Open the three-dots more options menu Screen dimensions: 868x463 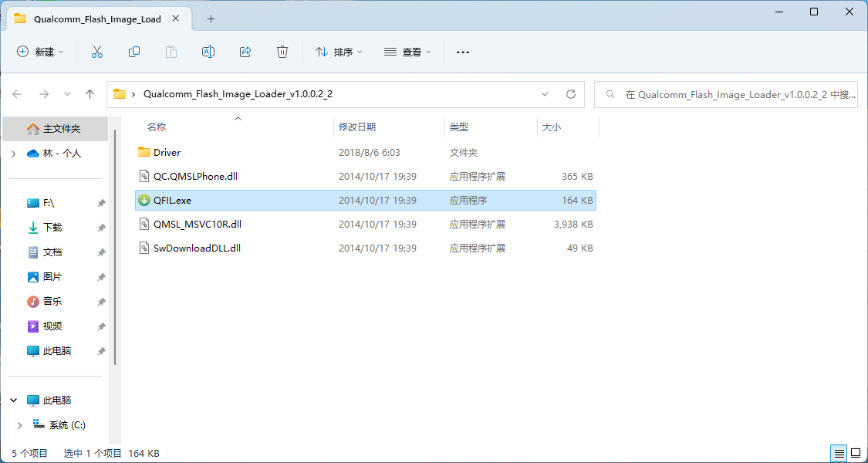[463, 52]
